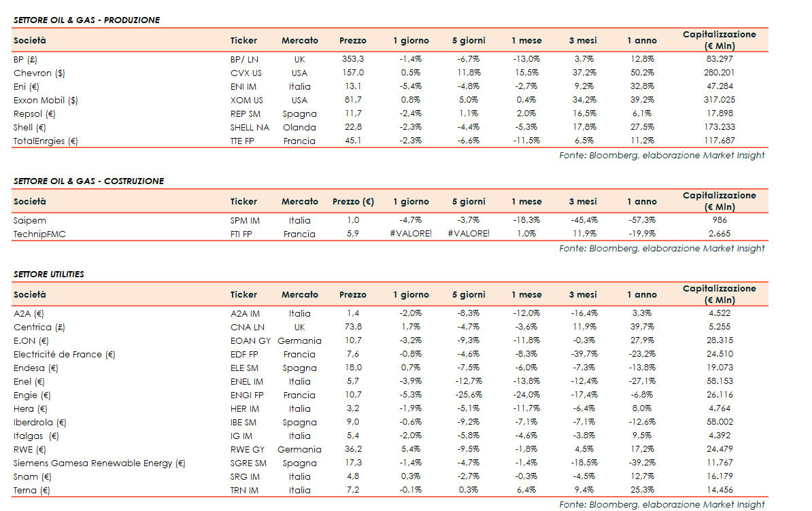Select Iberdrola (€) company cell
Viewport: 812px width, 511px height.
point(40,422)
